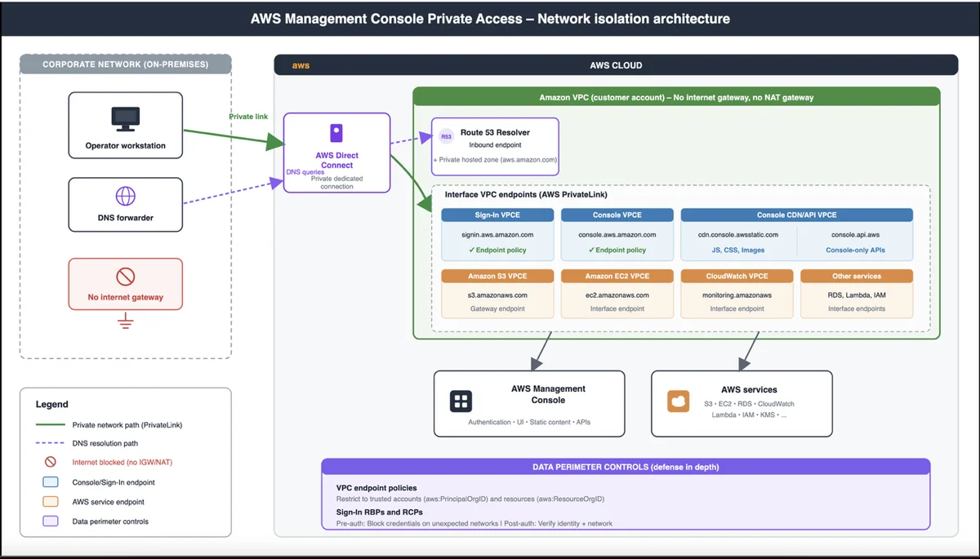Click the Private dedicated connection text
The height and width of the screenshot is (559, 980).
click(336, 182)
